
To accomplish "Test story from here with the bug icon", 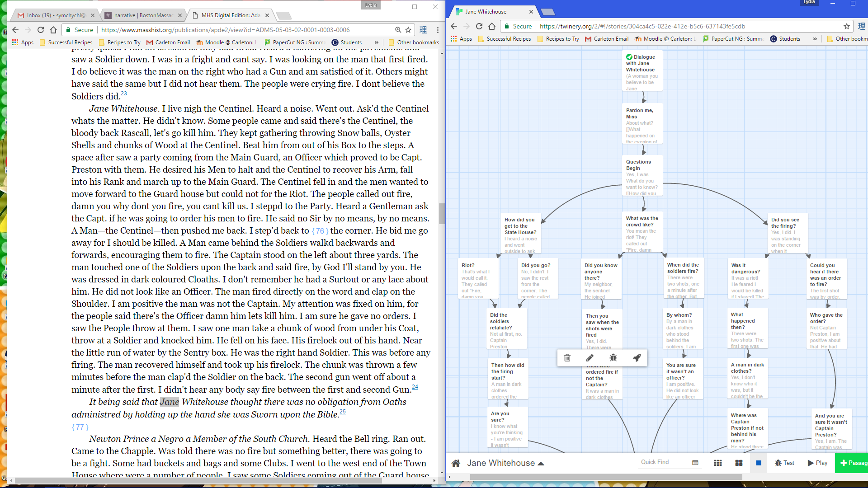I will [613, 358].
